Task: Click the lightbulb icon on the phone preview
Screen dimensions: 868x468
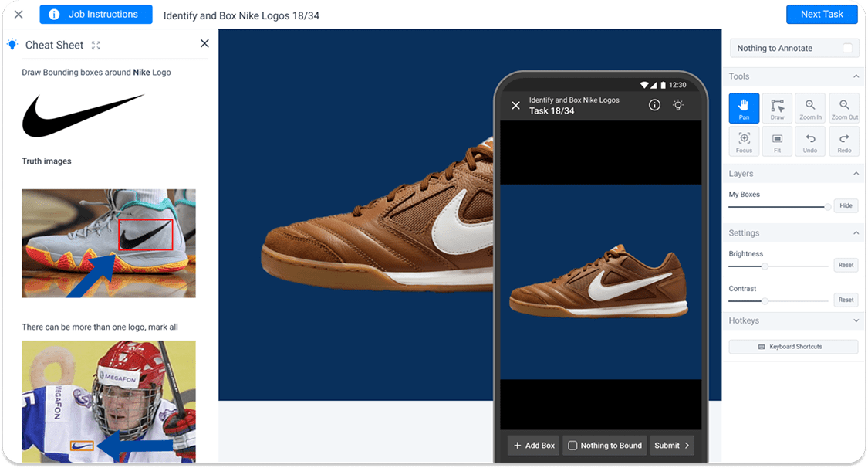Action: (678, 105)
